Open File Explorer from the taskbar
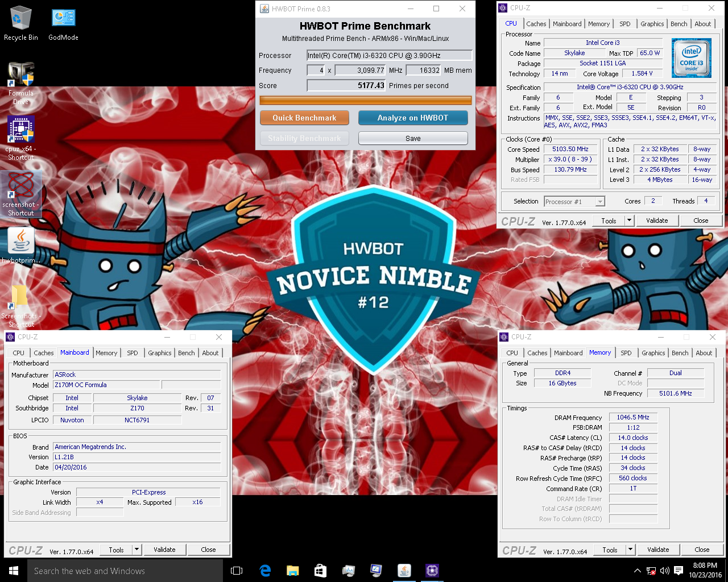 click(x=293, y=571)
